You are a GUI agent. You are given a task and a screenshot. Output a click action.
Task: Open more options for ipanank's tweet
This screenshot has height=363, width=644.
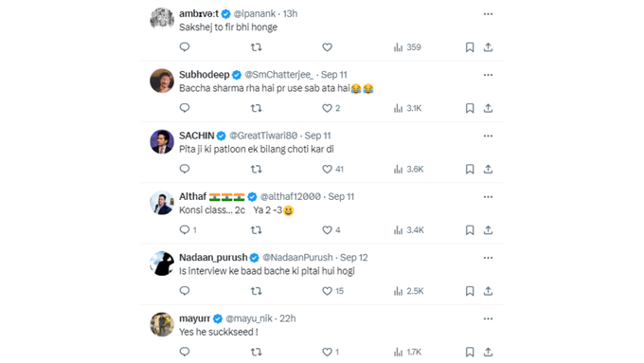click(488, 14)
